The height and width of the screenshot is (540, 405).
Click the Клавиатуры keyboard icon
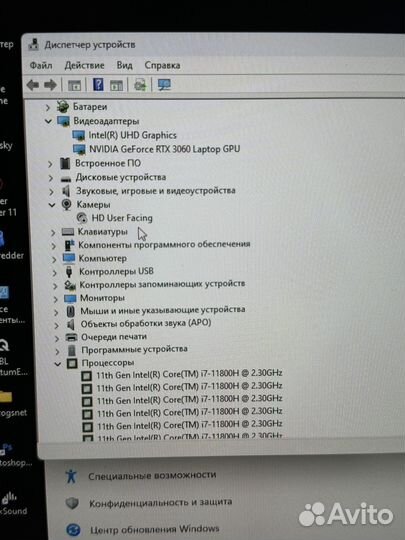coord(68,231)
